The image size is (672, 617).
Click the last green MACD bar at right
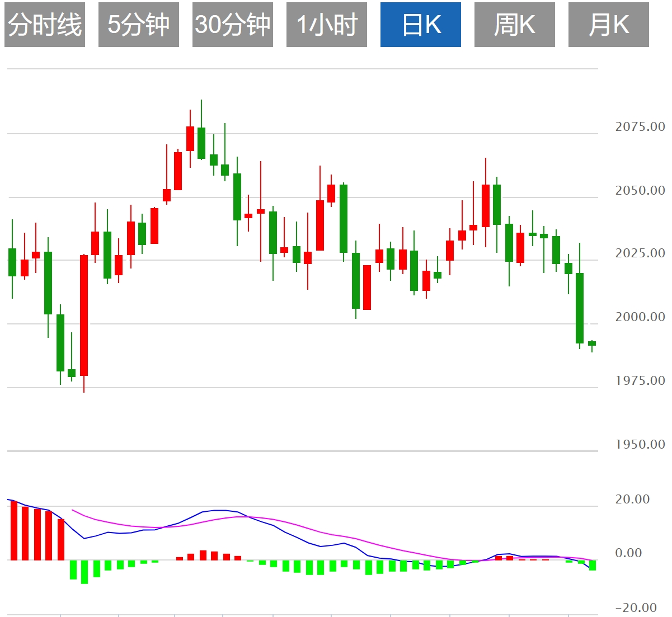coord(593,565)
